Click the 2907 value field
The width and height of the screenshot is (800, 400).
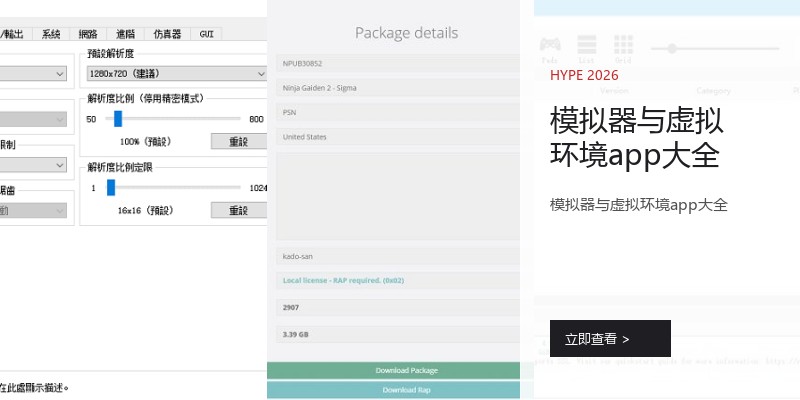point(398,308)
